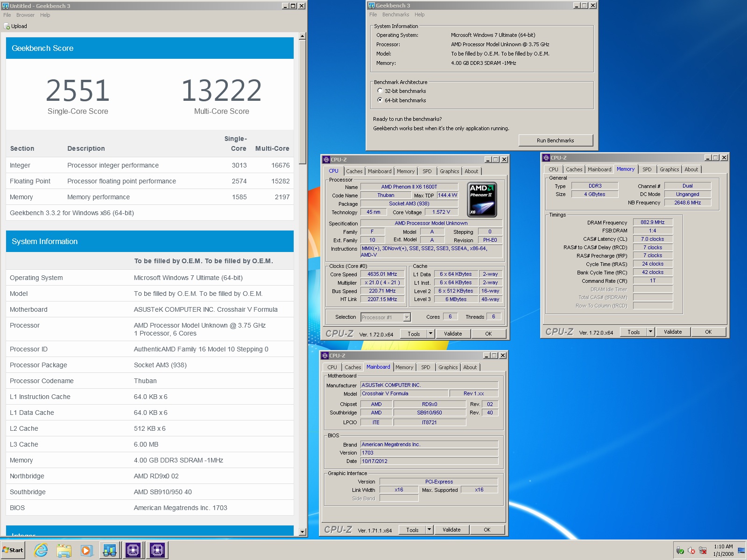Switch to Caches tab in CPU-Z processor window
747x560 pixels.
coord(354,171)
